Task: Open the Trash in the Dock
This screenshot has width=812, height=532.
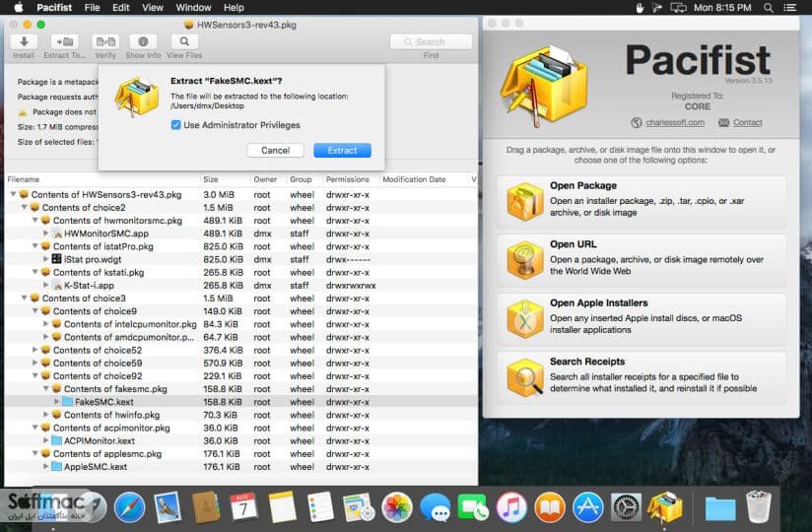Action: 759,507
